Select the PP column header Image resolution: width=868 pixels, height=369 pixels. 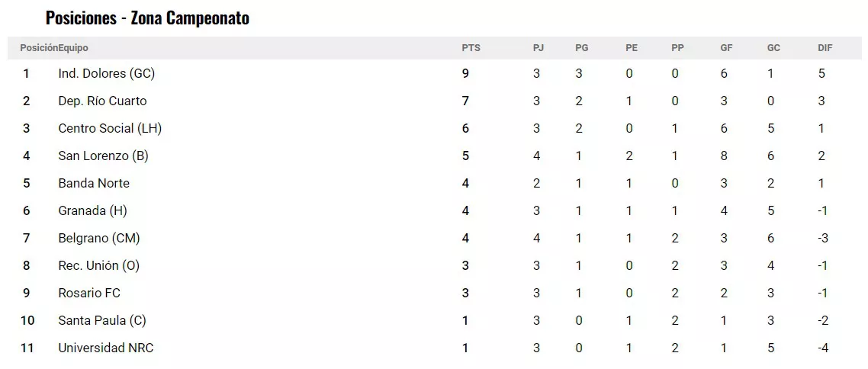pos(677,48)
